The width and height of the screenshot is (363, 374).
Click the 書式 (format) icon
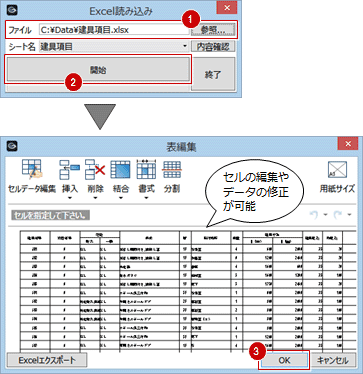(x=146, y=170)
